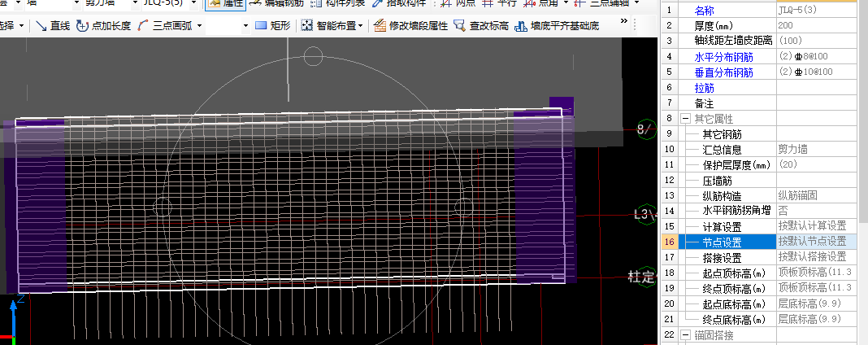Select the 直线 line drawing tool
This screenshot has width=868, height=345.
53,25
